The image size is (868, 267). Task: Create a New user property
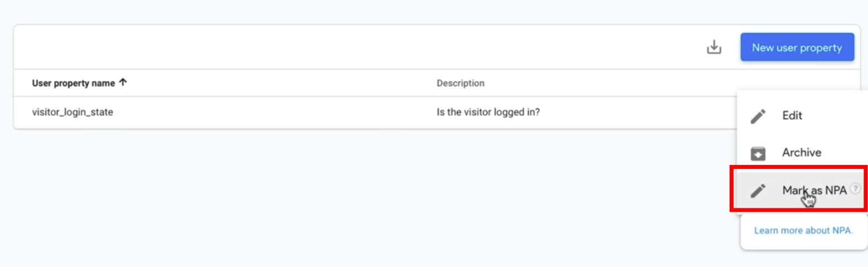pos(797,47)
